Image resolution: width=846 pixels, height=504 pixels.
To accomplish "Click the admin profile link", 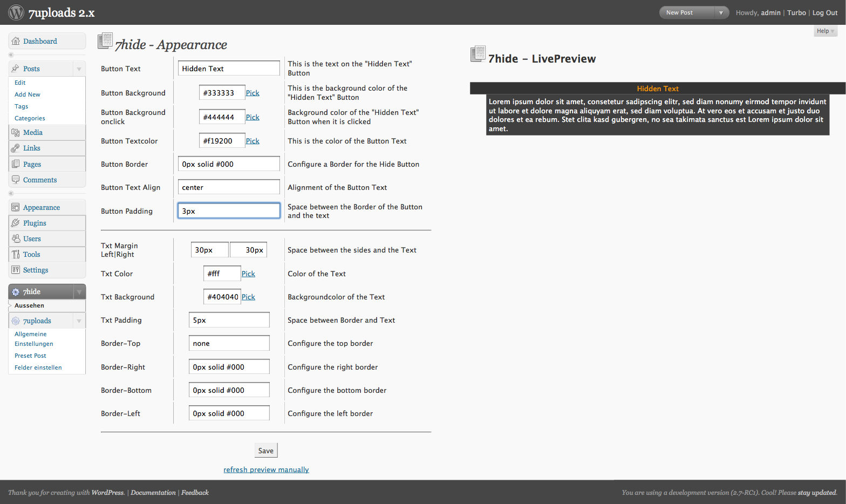I will tap(770, 13).
